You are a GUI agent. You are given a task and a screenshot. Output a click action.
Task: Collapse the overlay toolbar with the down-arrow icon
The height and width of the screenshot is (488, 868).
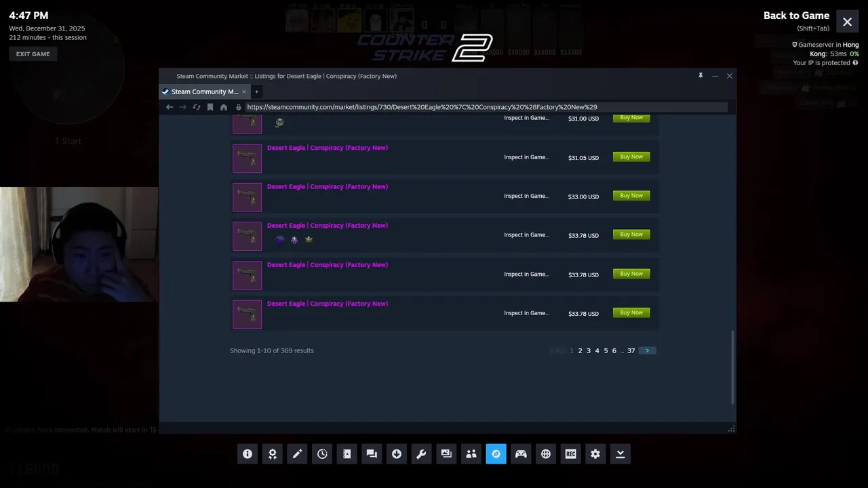(x=620, y=454)
